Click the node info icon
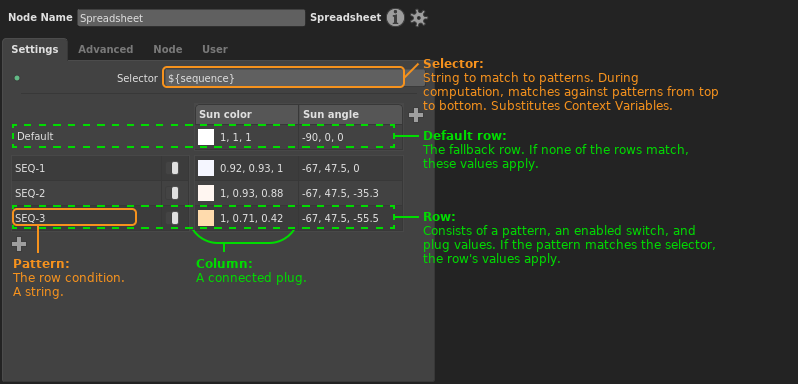The height and width of the screenshot is (384, 798). click(x=395, y=18)
